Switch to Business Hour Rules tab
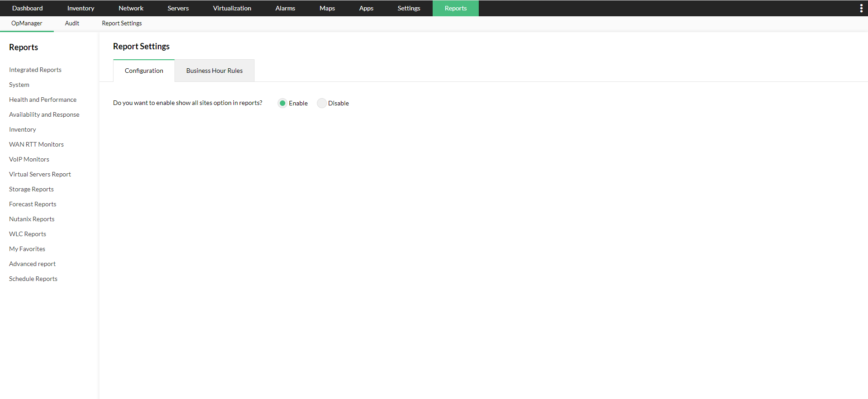The image size is (868, 399). 214,71
